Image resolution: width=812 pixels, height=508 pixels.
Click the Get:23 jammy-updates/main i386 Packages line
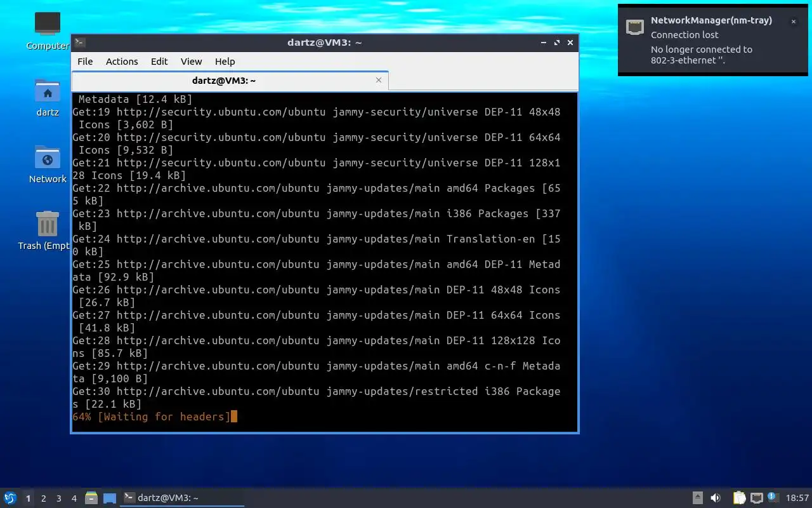[x=317, y=220]
